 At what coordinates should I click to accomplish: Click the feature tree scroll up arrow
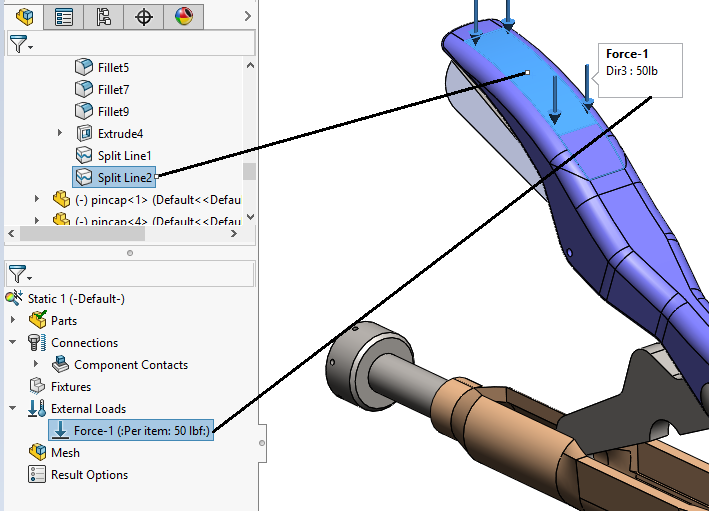pos(250,66)
